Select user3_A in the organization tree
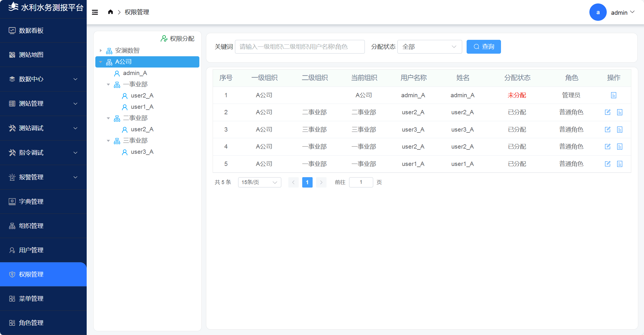The image size is (644, 335). [142, 152]
